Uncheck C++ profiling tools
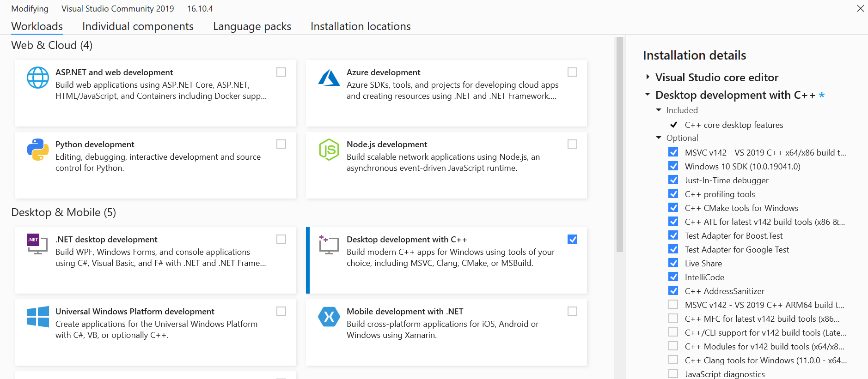The height and width of the screenshot is (379, 868). point(673,194)
